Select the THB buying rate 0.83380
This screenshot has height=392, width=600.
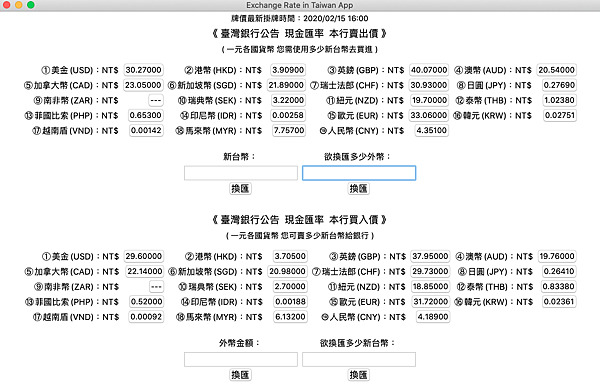(x=559, y=286)
